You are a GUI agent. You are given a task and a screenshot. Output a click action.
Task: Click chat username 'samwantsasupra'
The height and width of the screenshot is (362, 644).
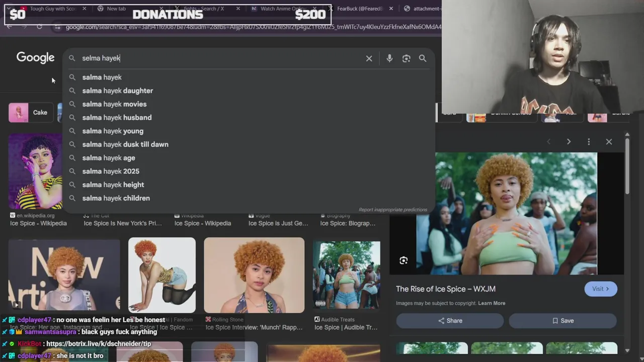pyautogui.click(x=50, y=332)
